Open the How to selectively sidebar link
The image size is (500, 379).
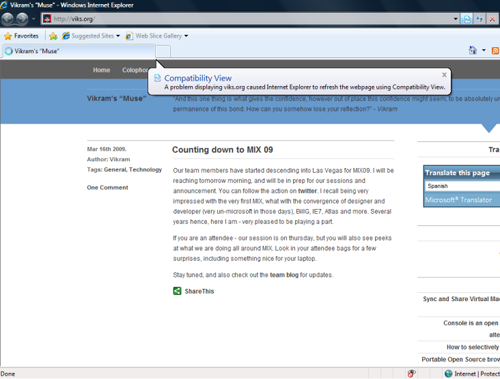(473, 347)
